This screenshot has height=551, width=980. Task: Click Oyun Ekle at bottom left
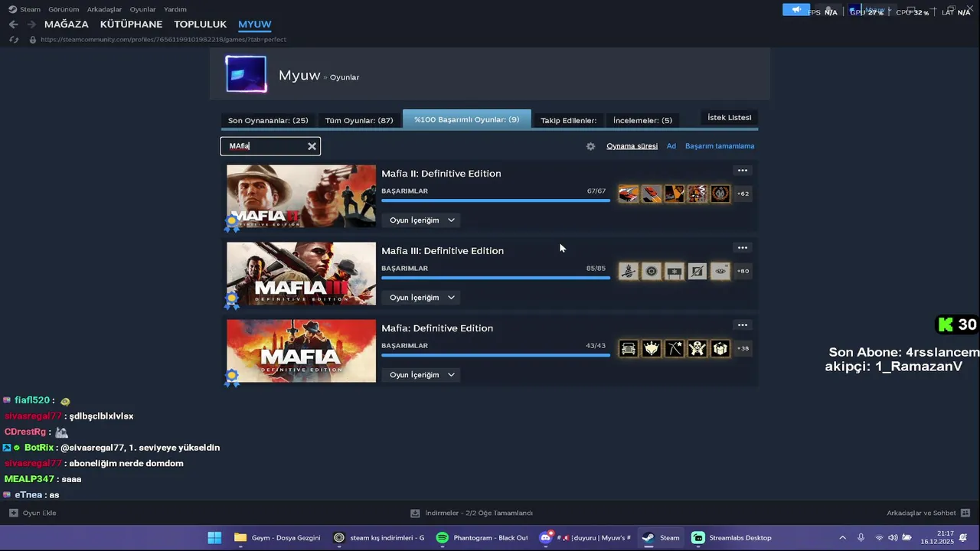click(x=33, y=513)
